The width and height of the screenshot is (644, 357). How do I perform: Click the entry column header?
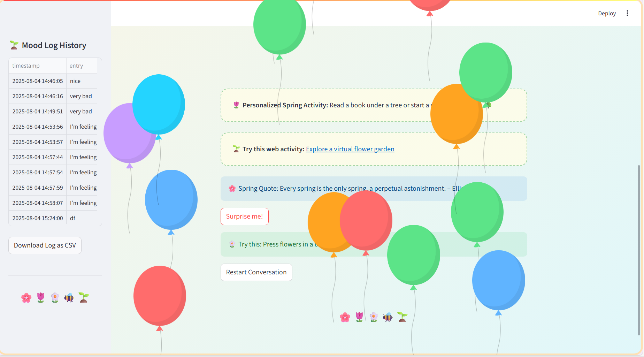[82, 66]
